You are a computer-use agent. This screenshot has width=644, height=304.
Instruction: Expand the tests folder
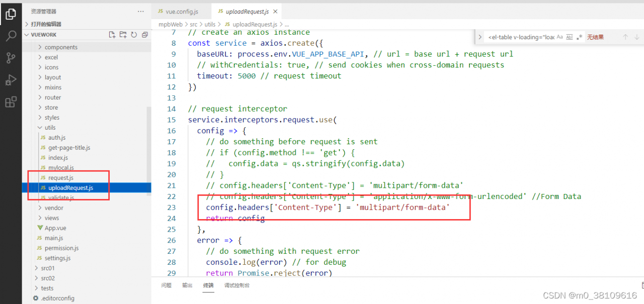click(x=36, y=288)
